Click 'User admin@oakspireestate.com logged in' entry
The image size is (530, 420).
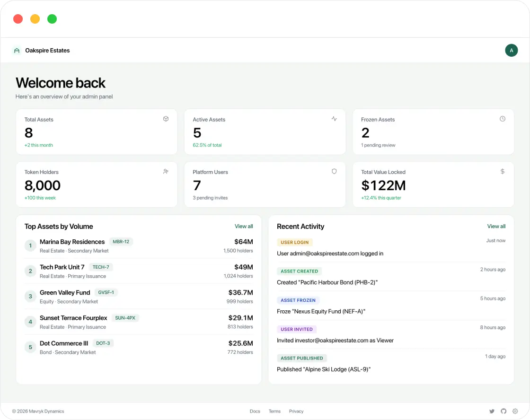(330, 254)
